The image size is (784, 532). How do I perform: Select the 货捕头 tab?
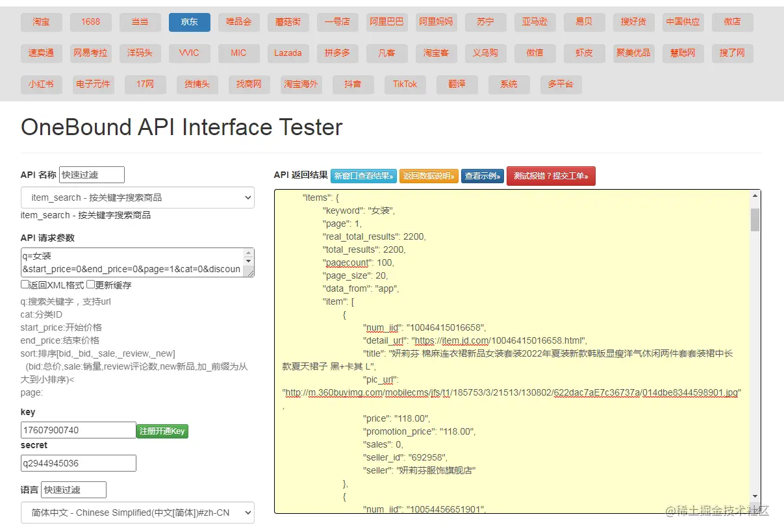click(197, 84)
